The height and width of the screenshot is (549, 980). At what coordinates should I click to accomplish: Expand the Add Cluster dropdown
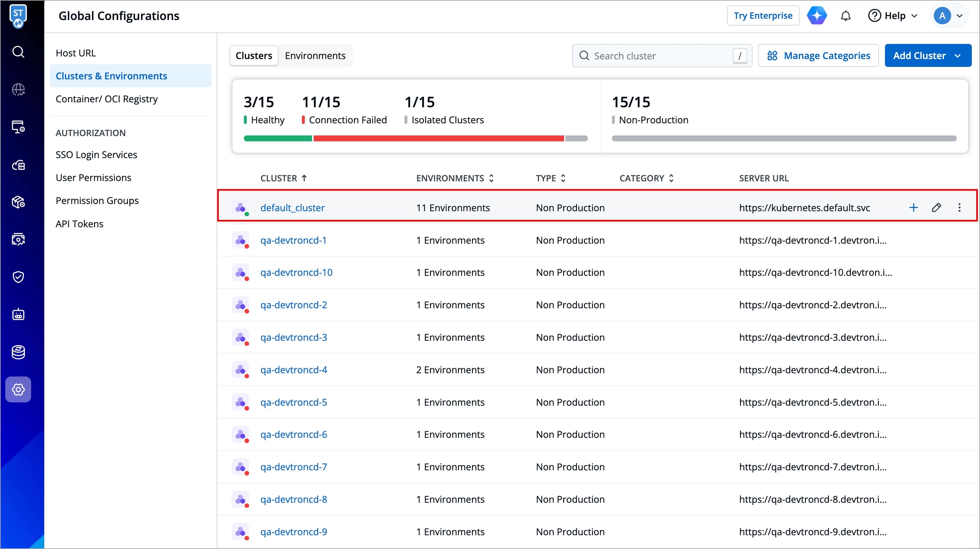pyautogui.click(x=957, y=55)
